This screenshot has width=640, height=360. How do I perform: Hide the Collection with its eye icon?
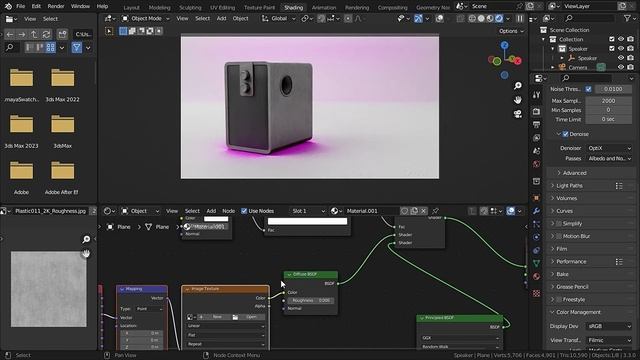click(621, 39)
